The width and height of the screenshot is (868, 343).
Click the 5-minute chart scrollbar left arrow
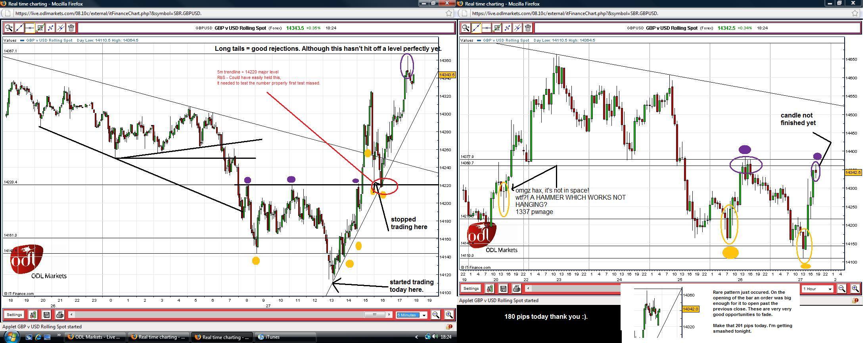tap(71, 315)
